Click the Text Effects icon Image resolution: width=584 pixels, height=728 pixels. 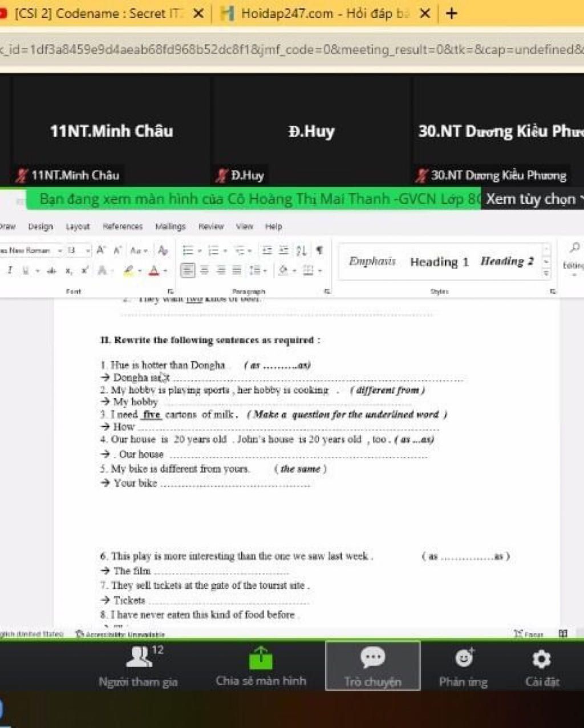pos(103,270)
